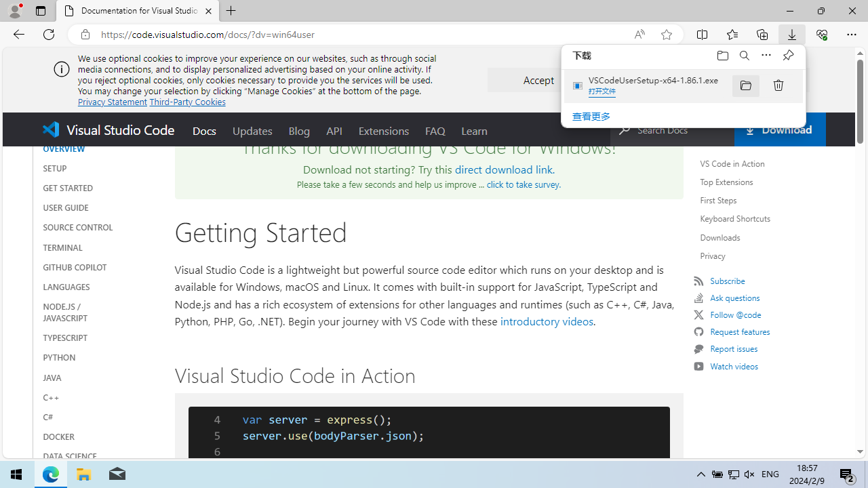Expand GITHUB COPILOT section in sidebar
868x488 pixels.
[75, 267]
